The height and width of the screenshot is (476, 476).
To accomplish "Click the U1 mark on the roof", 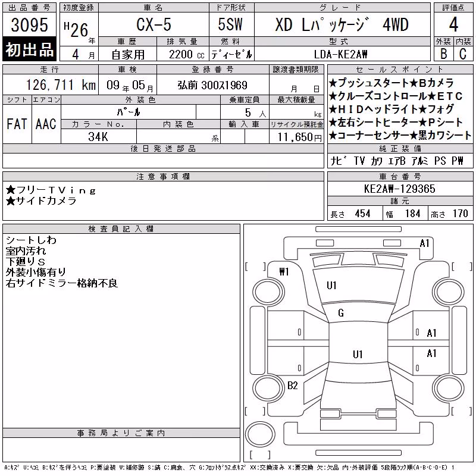I will 358,354.
